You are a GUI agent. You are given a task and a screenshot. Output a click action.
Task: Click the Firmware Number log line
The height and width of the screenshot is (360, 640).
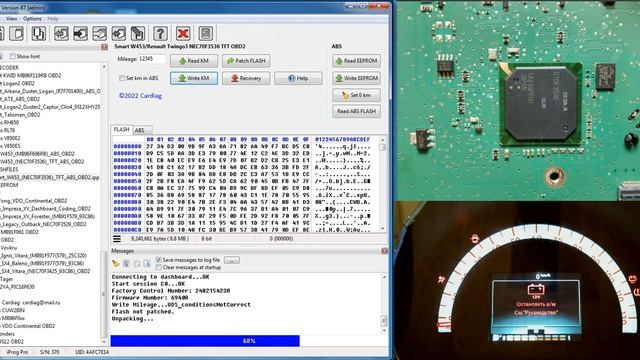tap(150, 298)
